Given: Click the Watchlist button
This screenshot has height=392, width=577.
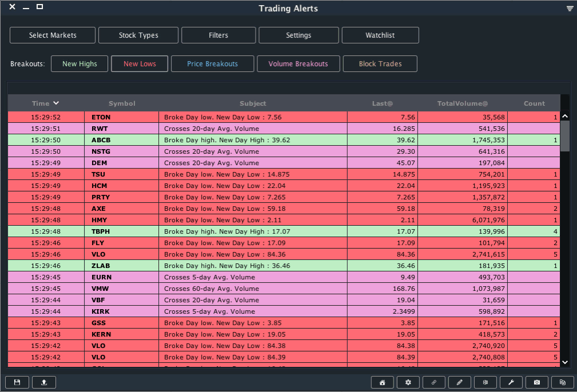Looking at the screenshot, I should (x=380, y=35).
